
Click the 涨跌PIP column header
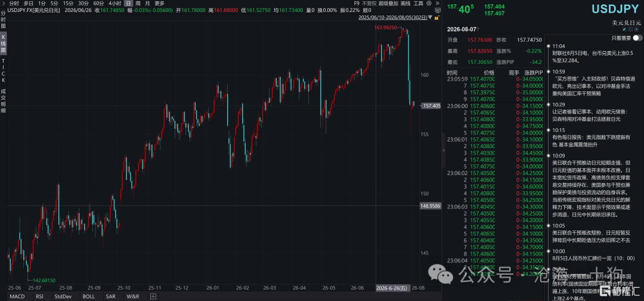click(x=532, y=72)
